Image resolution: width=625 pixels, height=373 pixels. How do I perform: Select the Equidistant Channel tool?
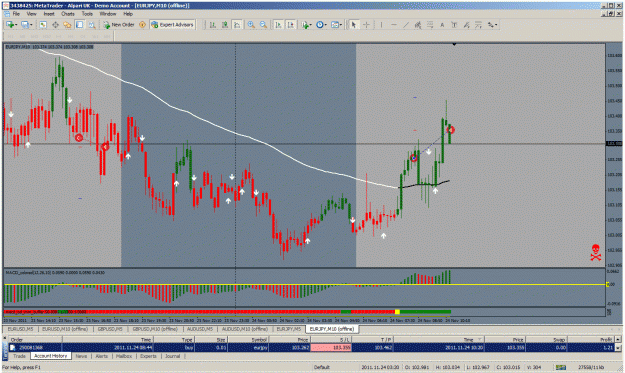tap(418, 25)
